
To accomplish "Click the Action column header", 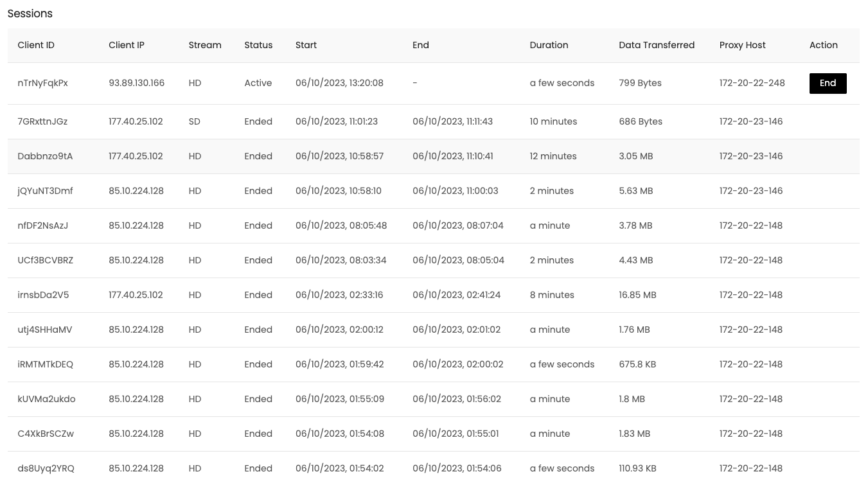I will coord(824,45).
